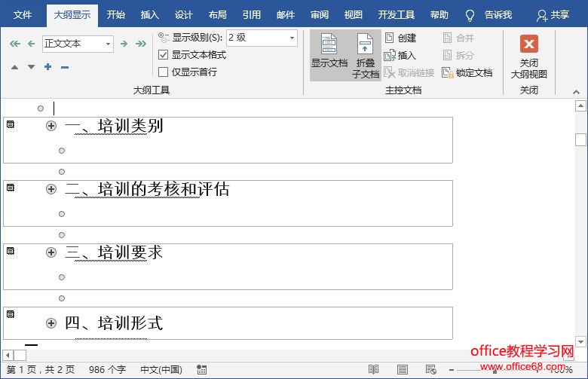
Task: Click 锁定文档 lock document button
Action: click(467, 73)
